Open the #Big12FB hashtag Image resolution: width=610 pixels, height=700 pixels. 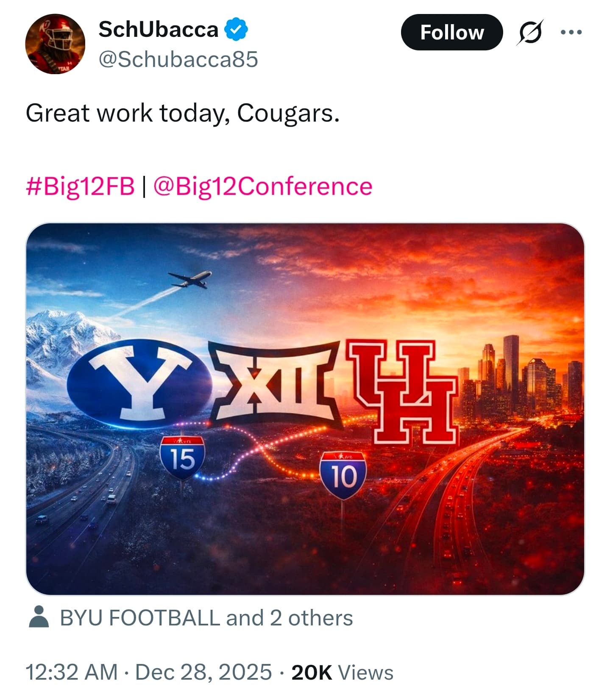click(80, 186)
